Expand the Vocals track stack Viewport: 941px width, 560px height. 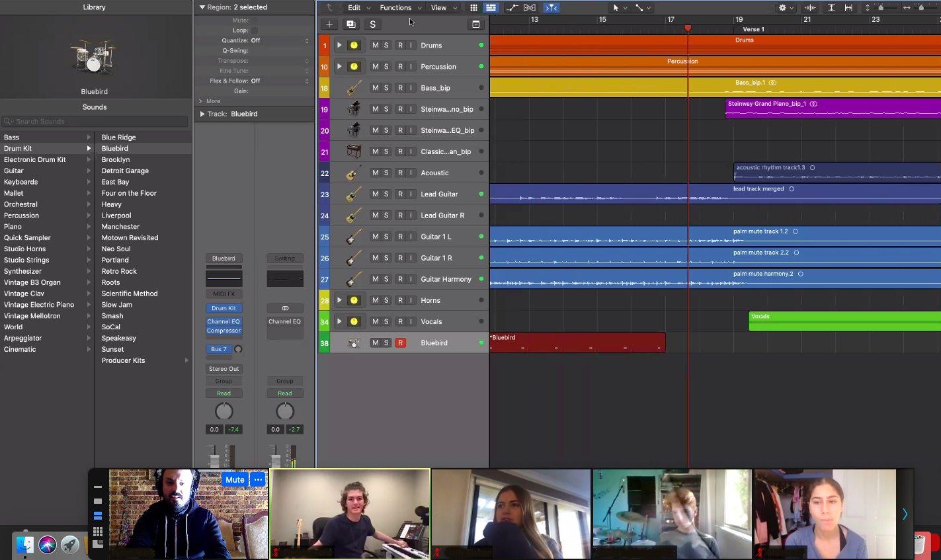click(x=339, y=321)
